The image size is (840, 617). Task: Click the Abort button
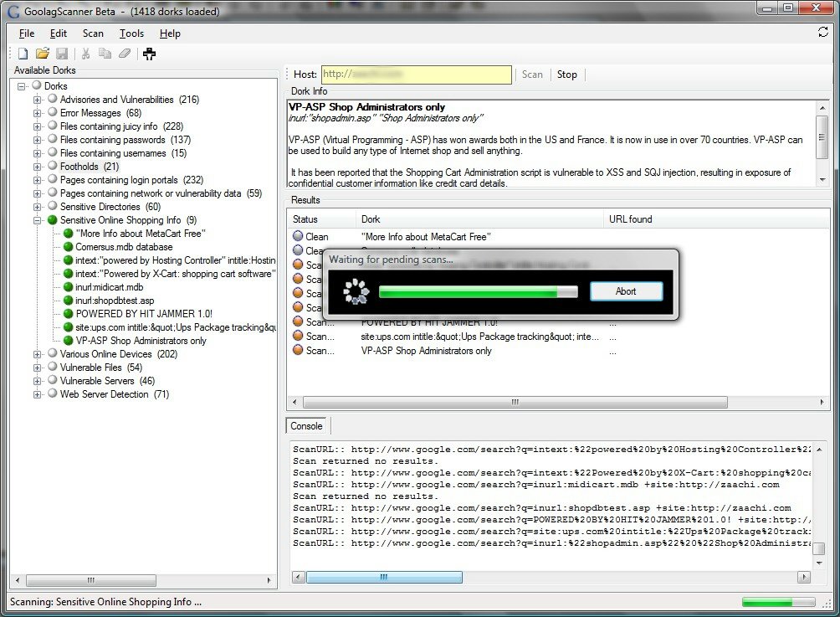tap(626, 291)
